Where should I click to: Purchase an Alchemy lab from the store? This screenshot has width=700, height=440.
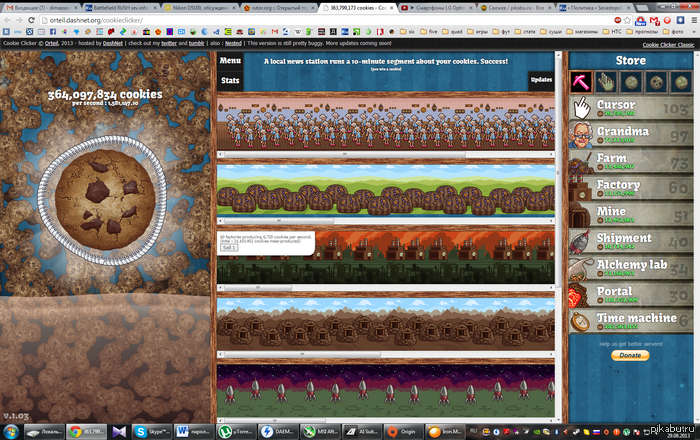point(631,268)
